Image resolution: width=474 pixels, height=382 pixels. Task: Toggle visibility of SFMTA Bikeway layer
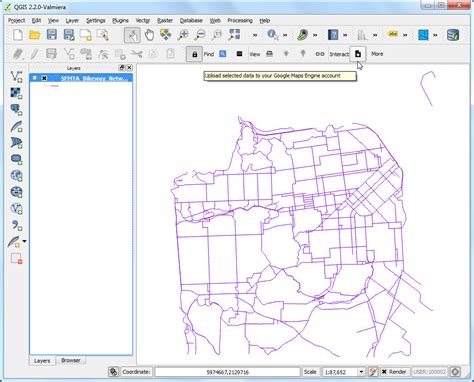44,78
